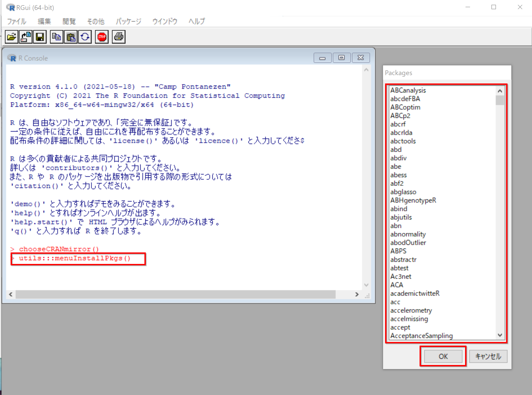The image size is (532, 395).
Task: Open the ファイル menu
Action: point(16,21)
